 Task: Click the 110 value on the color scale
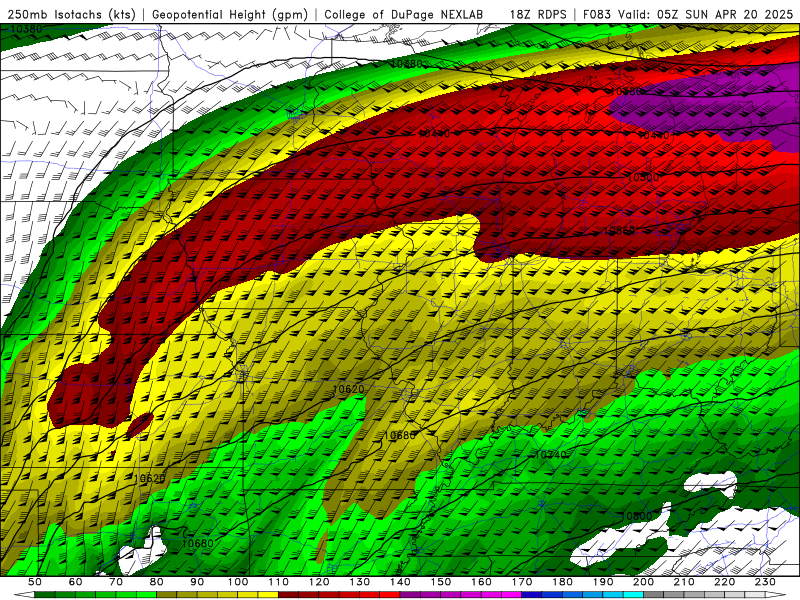click(x=279, y=582)
